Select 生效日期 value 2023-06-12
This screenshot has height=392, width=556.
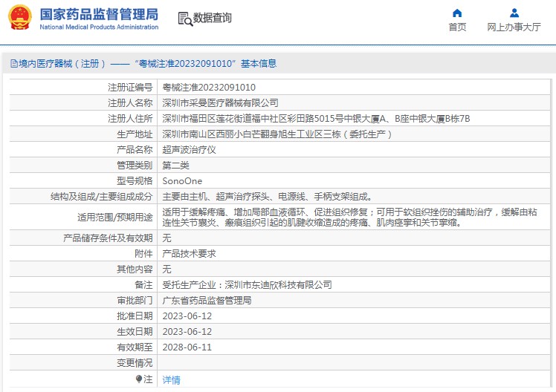click(187, 331)
